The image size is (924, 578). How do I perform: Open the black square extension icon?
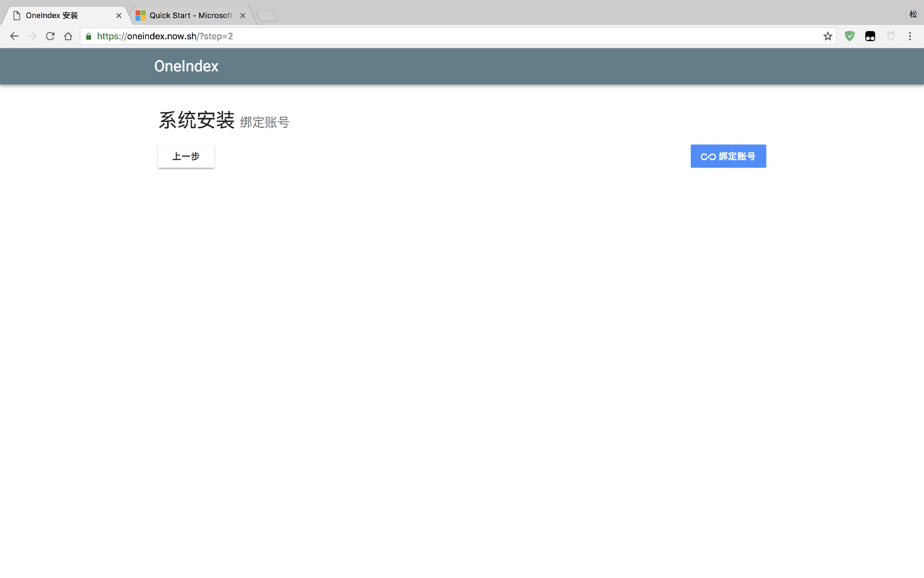870,36
